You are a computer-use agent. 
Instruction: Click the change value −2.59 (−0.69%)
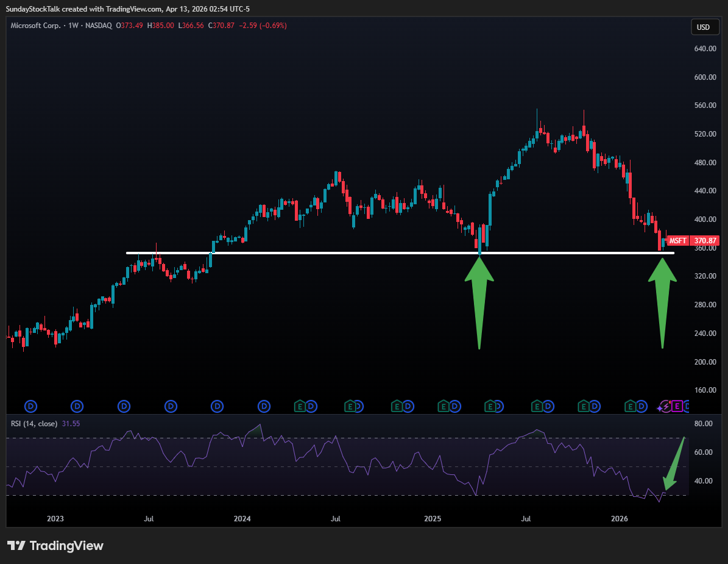(x=263, y=26)
